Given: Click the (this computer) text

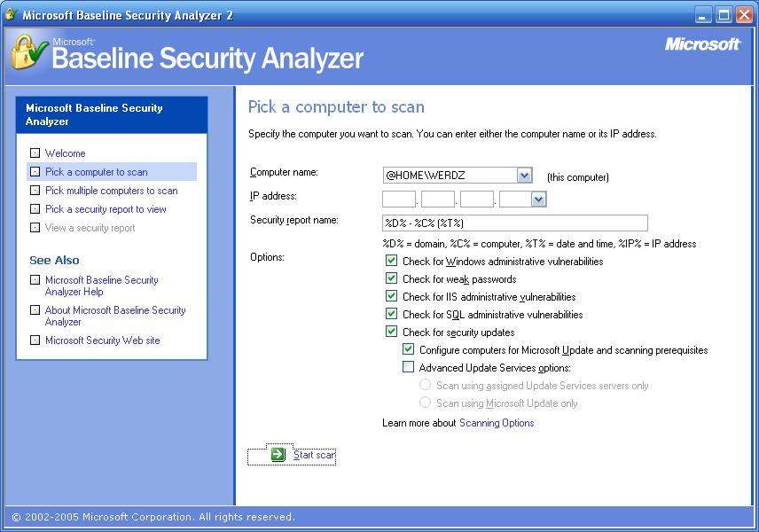Looking at the screenshot, I should [578, 177].
